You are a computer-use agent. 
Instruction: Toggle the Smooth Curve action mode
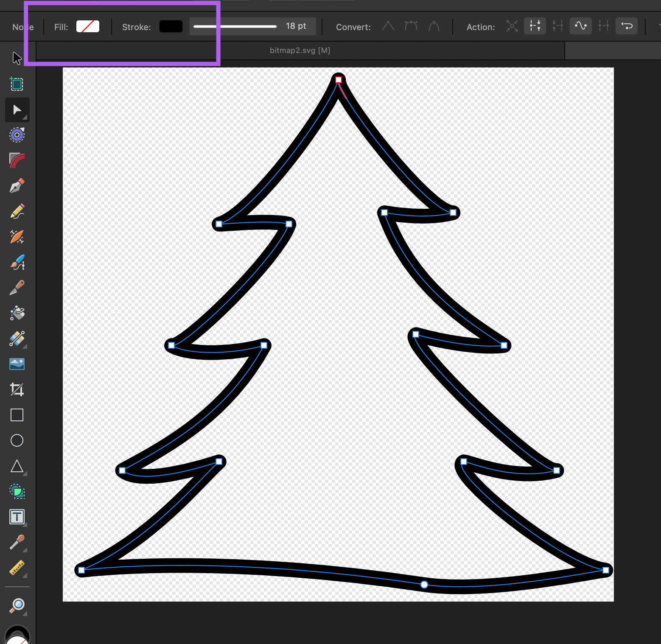(x=580, y=26)
